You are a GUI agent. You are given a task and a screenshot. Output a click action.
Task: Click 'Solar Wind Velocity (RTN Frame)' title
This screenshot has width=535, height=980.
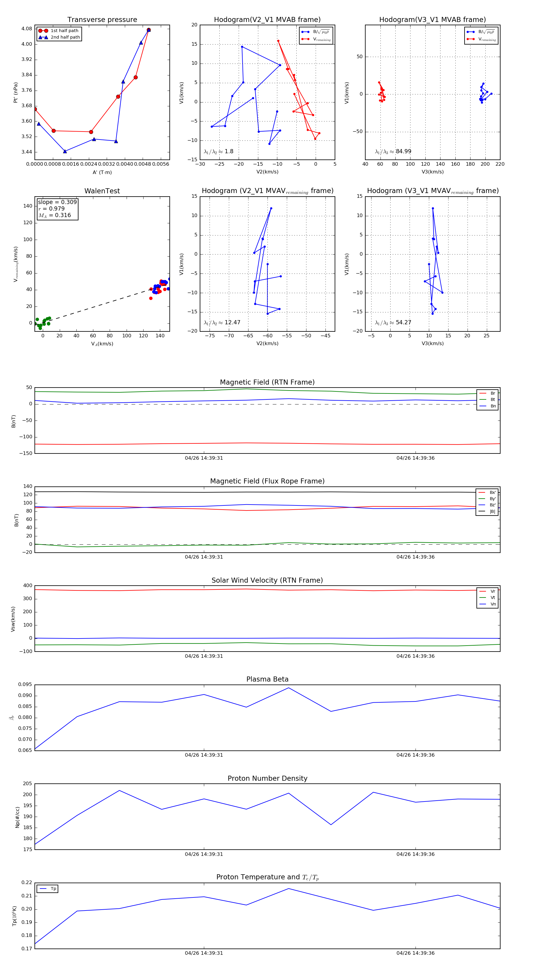pyautogui.click(x=267, y=580)
